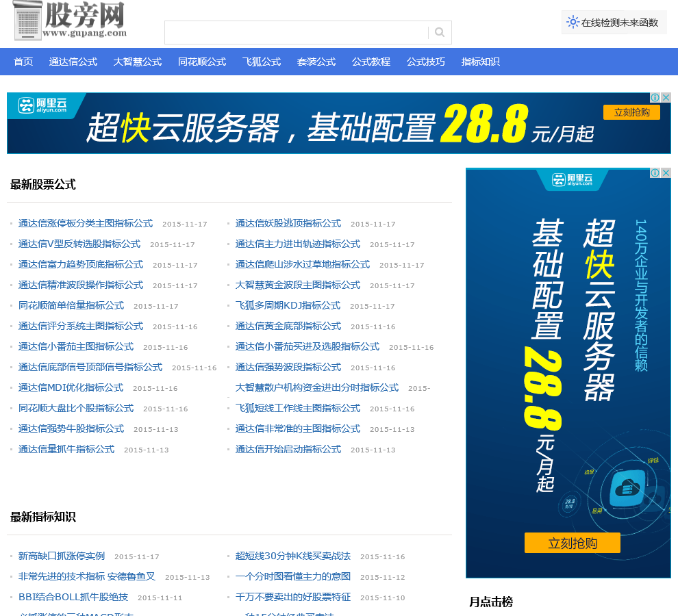This screenshot has width=678, height=616.
Task: Open 通达信V型反转选股指标公式 link
Action: pos(79,244)
